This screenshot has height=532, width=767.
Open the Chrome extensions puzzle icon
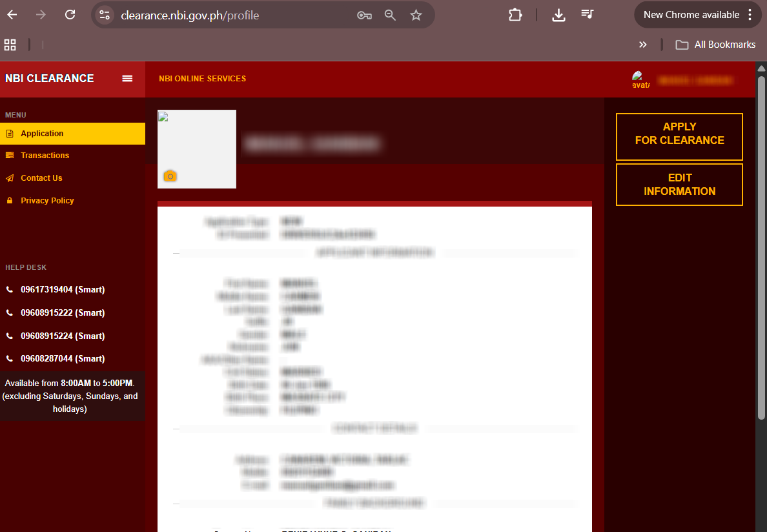point(515,15)
